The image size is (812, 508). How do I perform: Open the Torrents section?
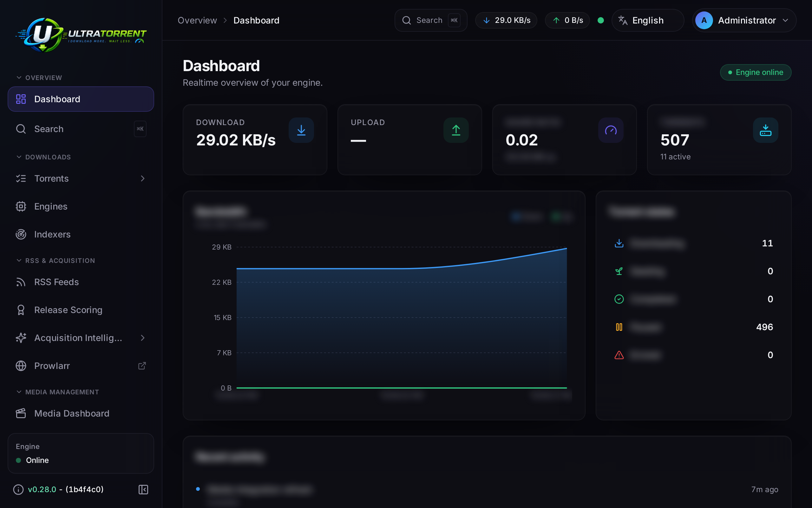(81, 178)
